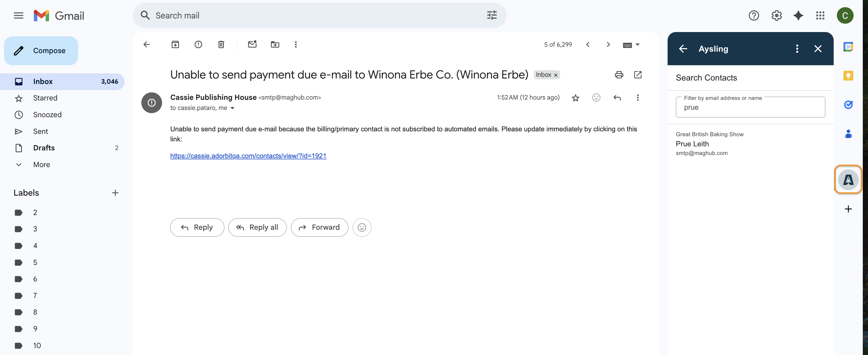
Task: Open the Support help icon
Action: [x=754, y=16]
